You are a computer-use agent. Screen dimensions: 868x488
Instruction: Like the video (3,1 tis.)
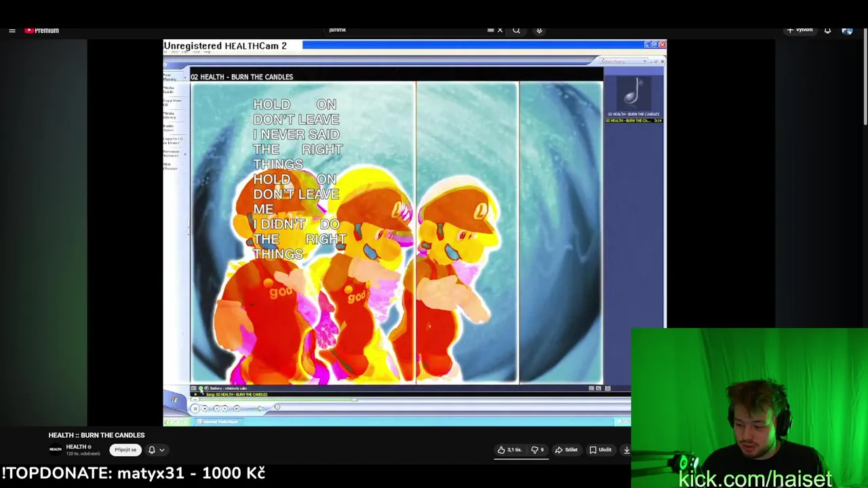(510, 449)
